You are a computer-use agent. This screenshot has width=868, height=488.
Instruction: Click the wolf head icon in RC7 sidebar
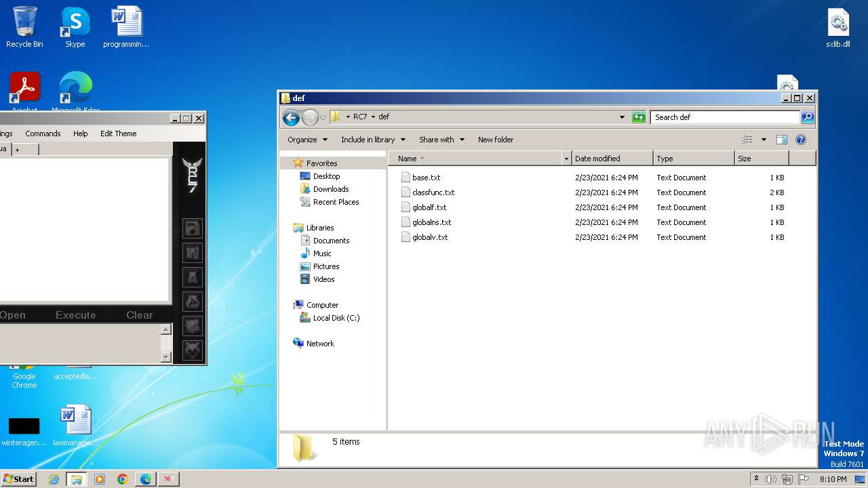coord(193,350)
